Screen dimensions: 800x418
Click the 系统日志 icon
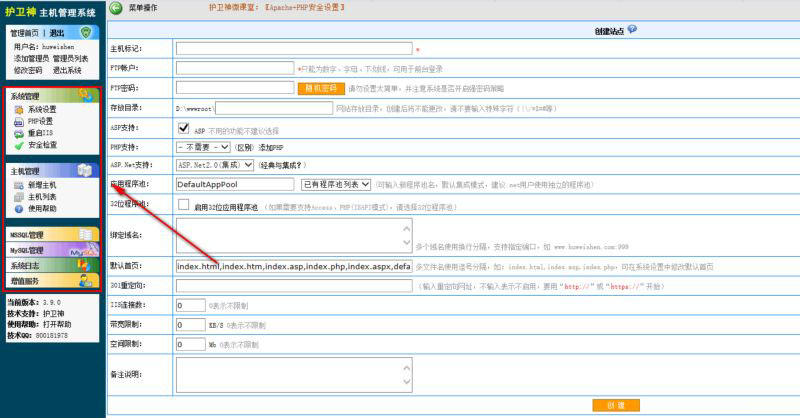83,265
